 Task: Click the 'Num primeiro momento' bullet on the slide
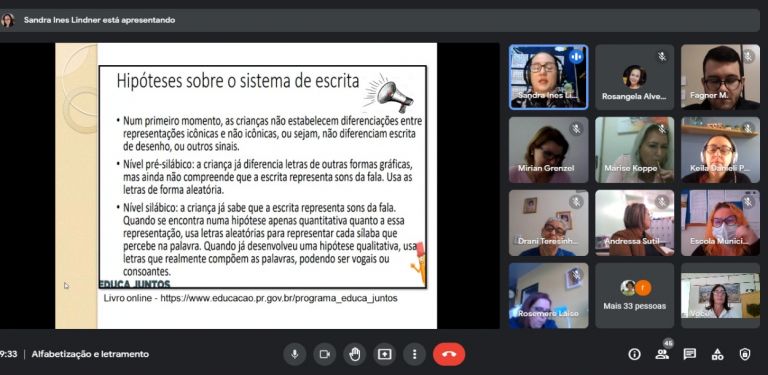click(269, 134)
